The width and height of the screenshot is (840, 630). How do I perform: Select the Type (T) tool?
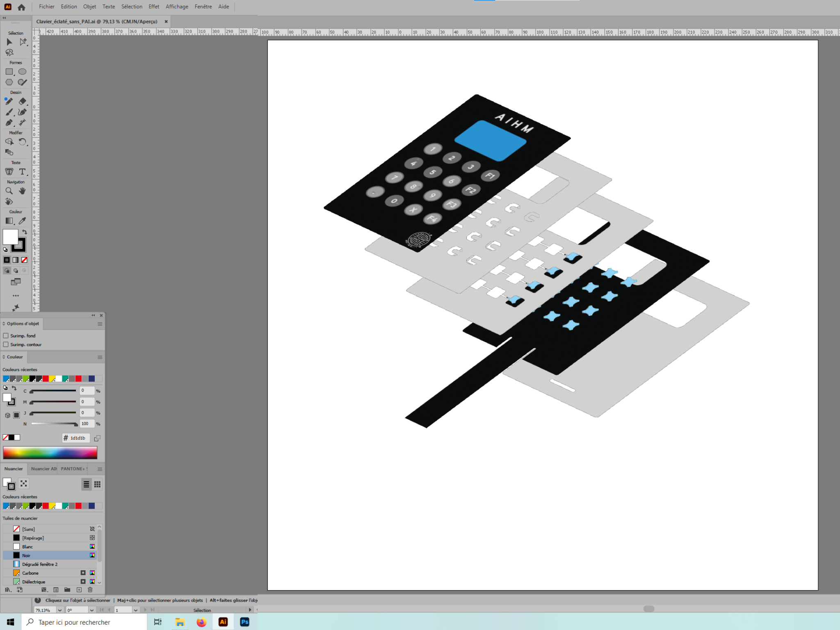[x=23, y=172]
